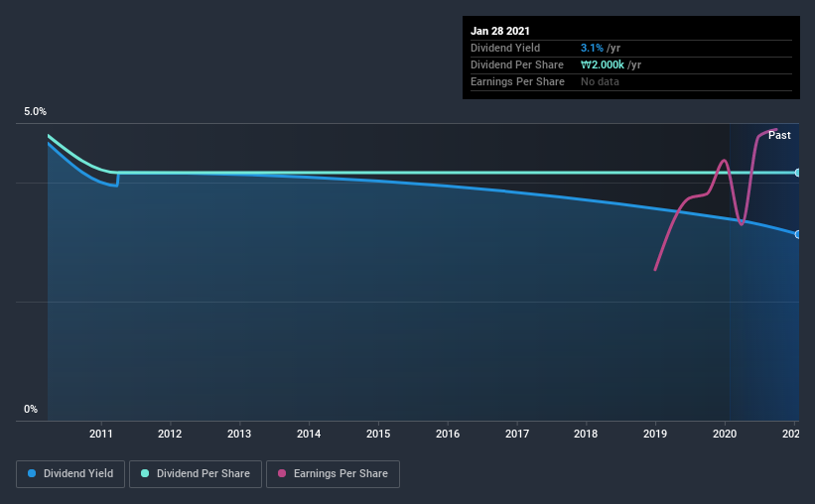
Task: Click the 2016 x-axis label
Action: [x=448, y=434]
